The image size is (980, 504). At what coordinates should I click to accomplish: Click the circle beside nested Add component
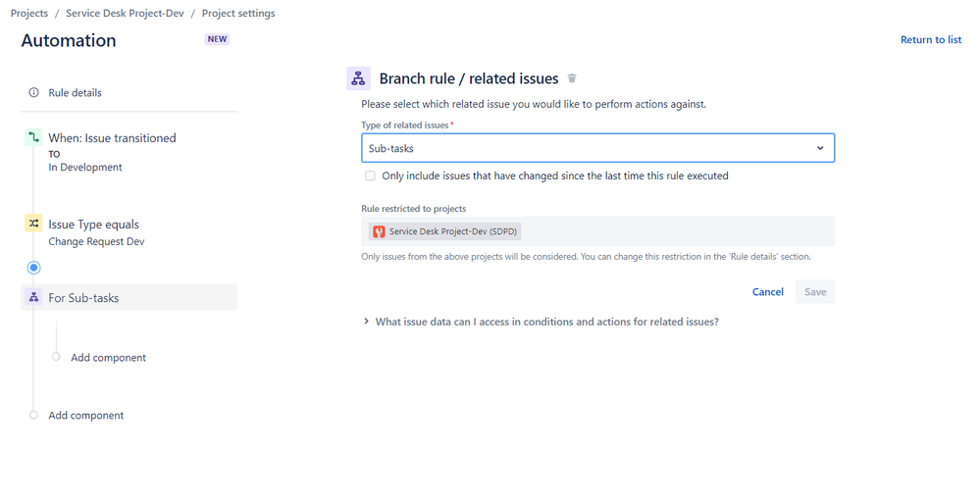[x=56, y=357]
